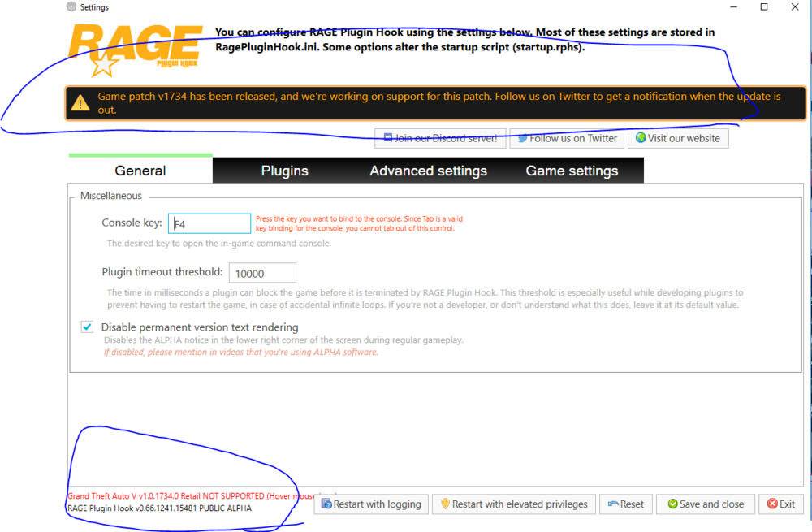Click the globe icon on website button
This screenshot has height=532, width=812.
641,138
